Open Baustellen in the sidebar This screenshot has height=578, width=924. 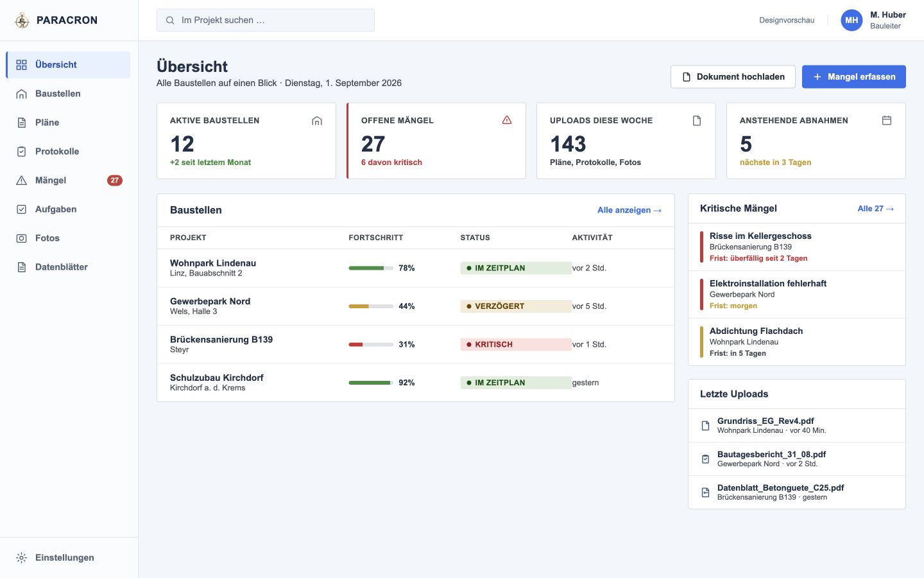(x=68, y=94)
